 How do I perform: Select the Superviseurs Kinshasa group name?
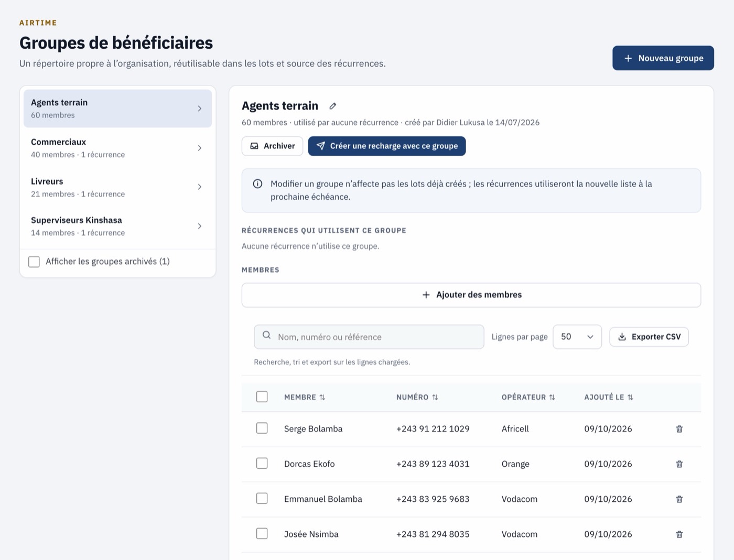coord(77,220)
